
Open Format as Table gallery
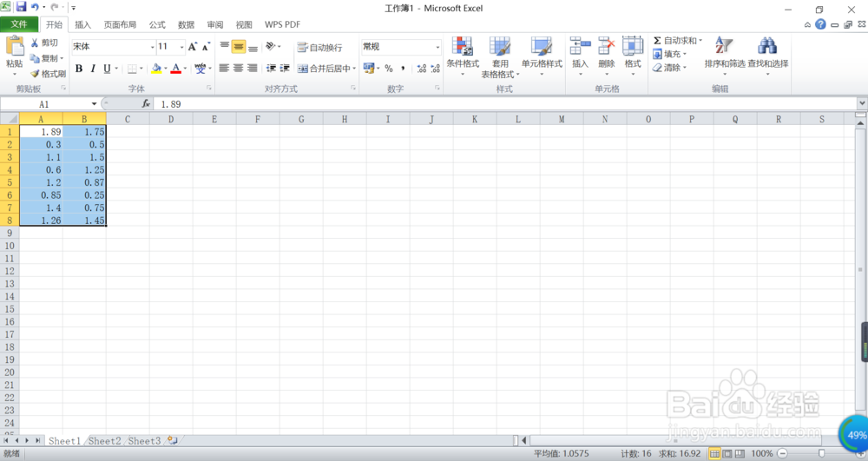pos(500,57)
